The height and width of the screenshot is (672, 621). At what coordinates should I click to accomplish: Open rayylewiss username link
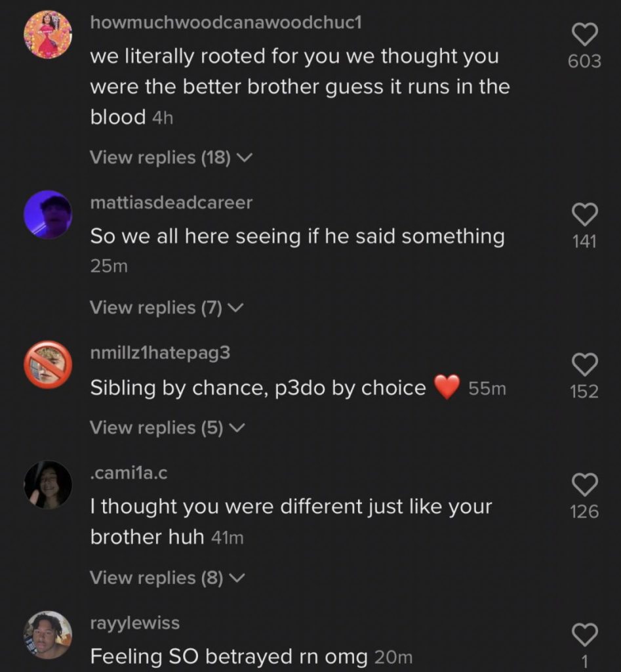(134, 623)
